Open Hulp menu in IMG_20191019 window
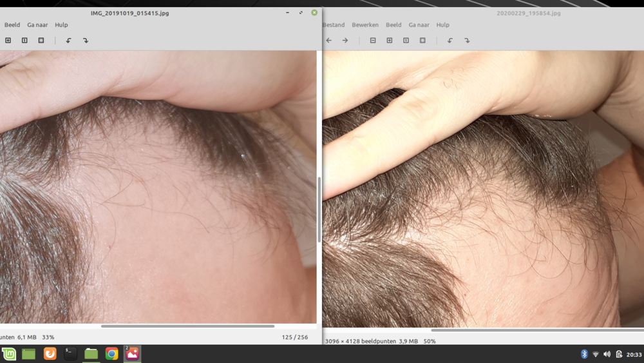Viewport: 644px width, 363px height. (61, 25)
